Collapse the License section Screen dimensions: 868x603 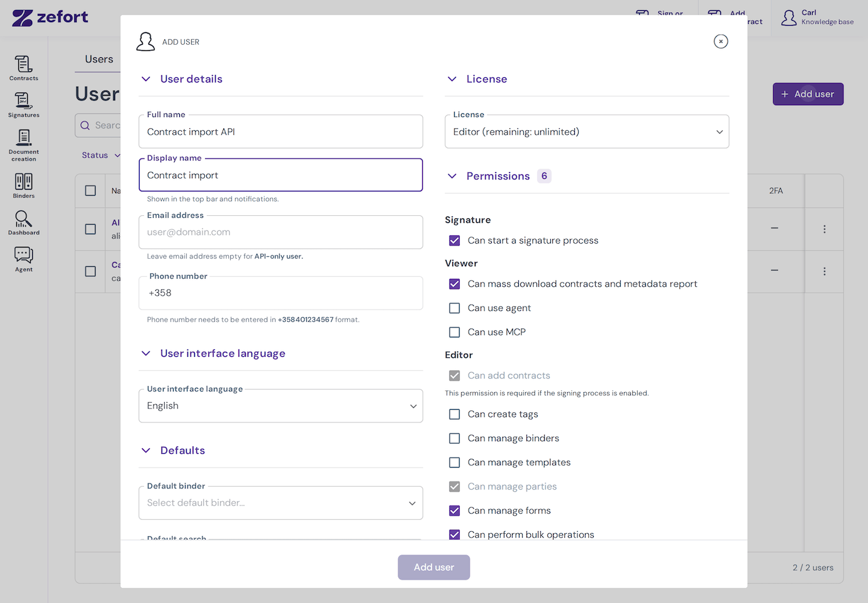coord(452,79)
